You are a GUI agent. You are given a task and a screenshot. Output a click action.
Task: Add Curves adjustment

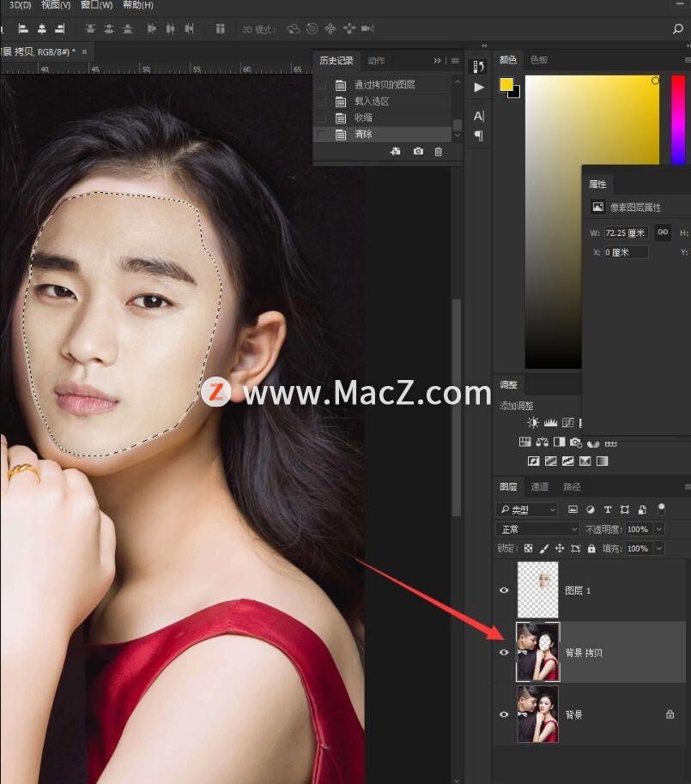(567, 423)
